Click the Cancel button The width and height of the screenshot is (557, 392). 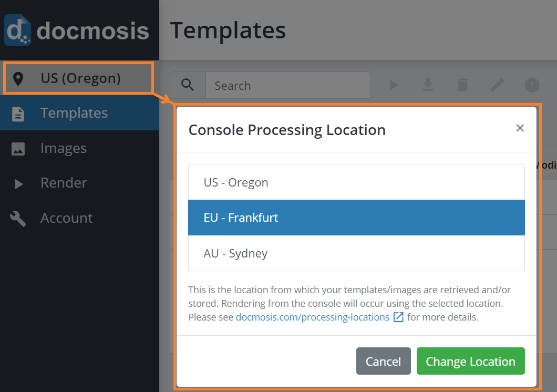383,361
